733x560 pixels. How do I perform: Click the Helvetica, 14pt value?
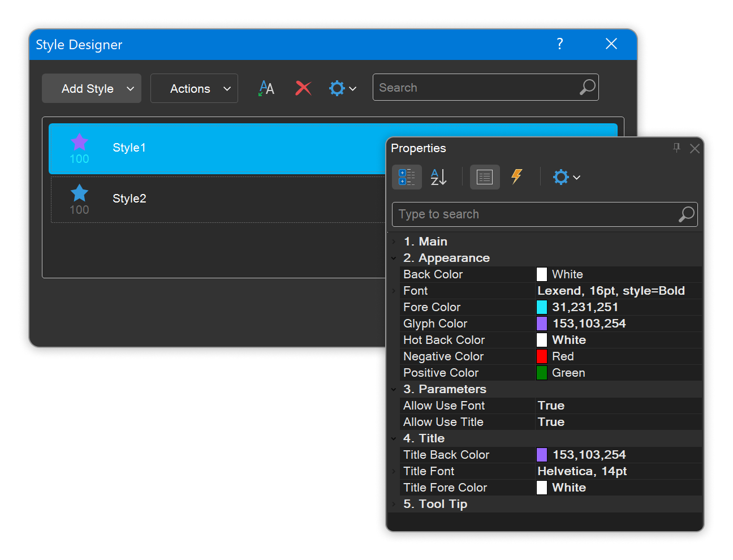pyautogui.click(x=582, y=471)
